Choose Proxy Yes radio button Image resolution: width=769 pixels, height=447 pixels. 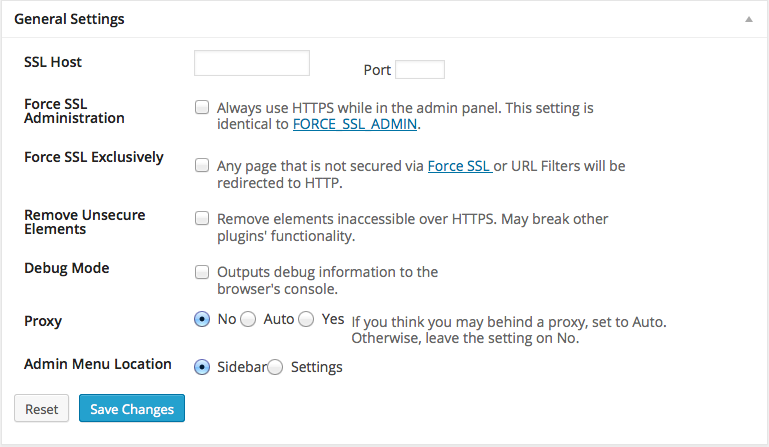coord(306,319)
